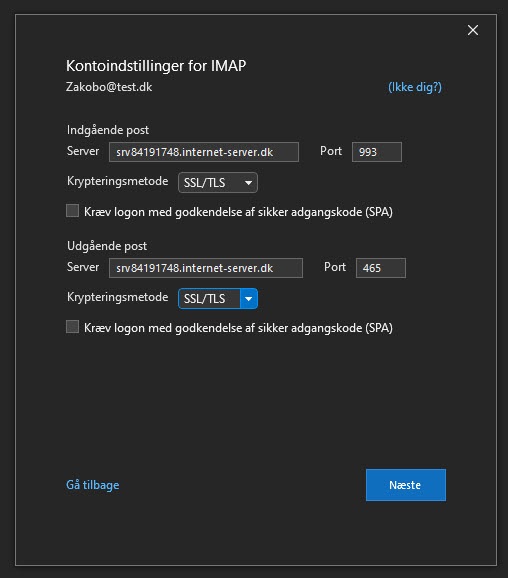Viewport: 508px width, 578px height.
Task: Click the Indgående post section label
Action: pyautogui.click(x=108, y=130)
